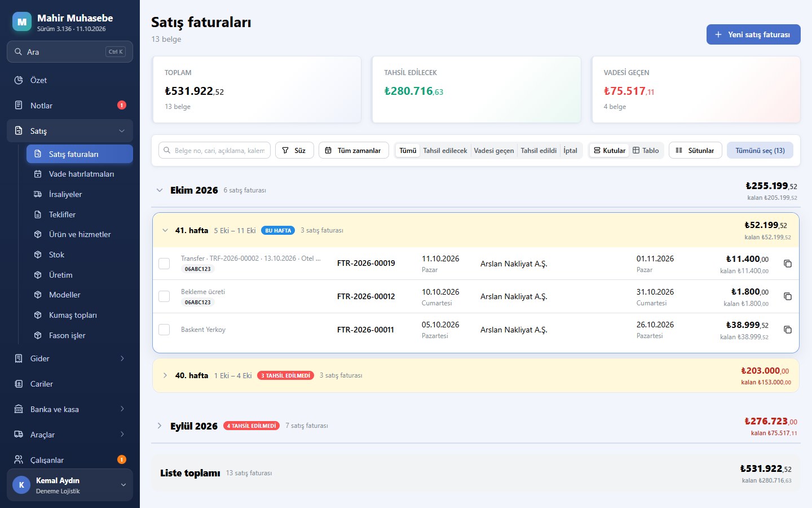Select the Bekleme ücreti invoice checkbox
This screenshot has height=508, width=812.
click(x=164, y=296)
